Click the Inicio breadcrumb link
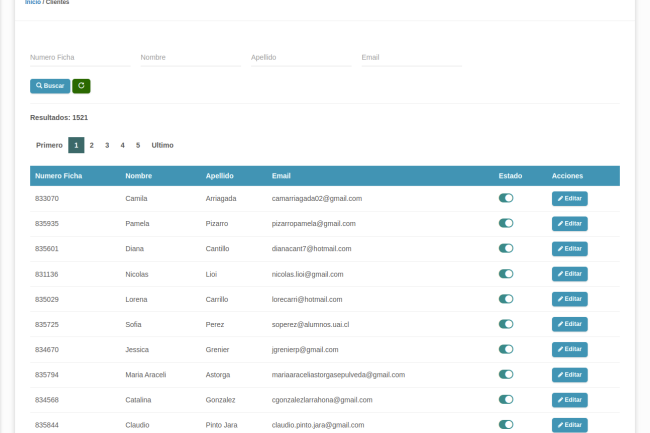 click(32, 2)
